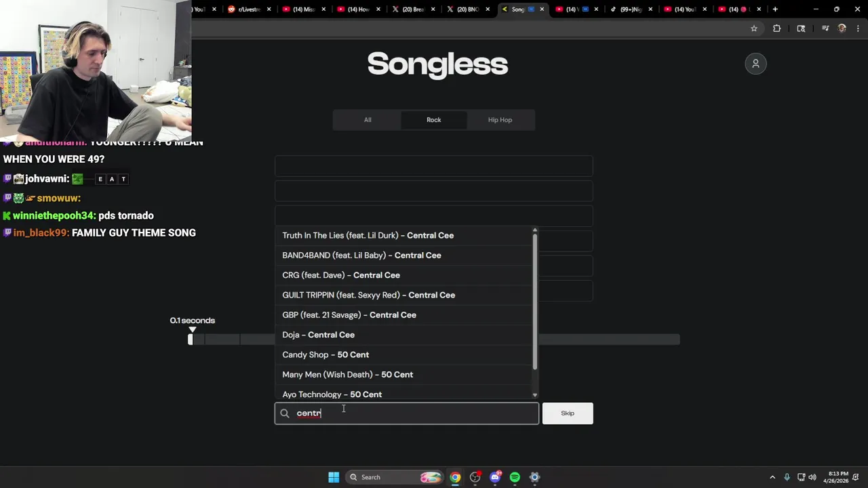This screenshot has width=868, height=488.
Task: Click the song progress bar track
Action: (x=434, y=340)
